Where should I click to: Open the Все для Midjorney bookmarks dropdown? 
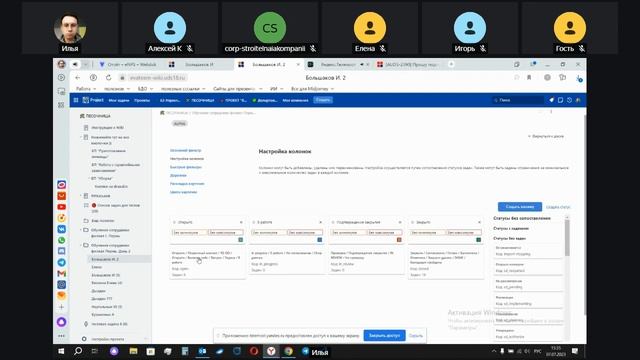click(312, 89)
